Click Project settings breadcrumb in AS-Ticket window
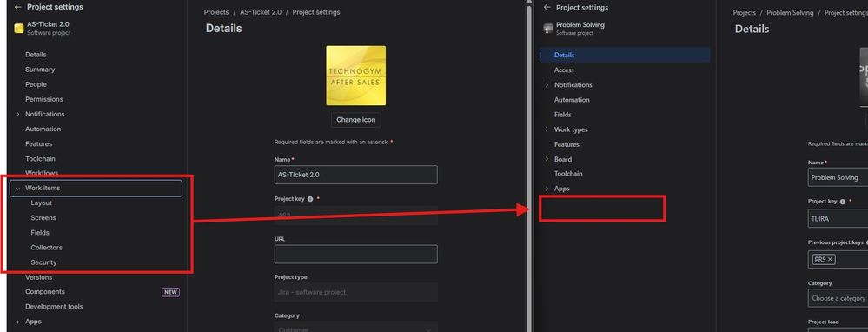This screenshot has height=332, width=868. click(x=316, y=12)
